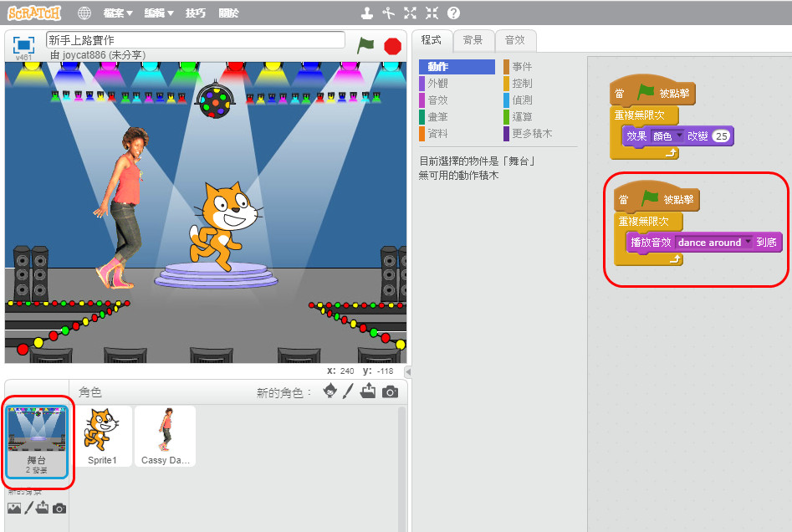Click the project title field 新手上路實作
Viewport: 792px width, 532px height.
(x=196, y=40)
